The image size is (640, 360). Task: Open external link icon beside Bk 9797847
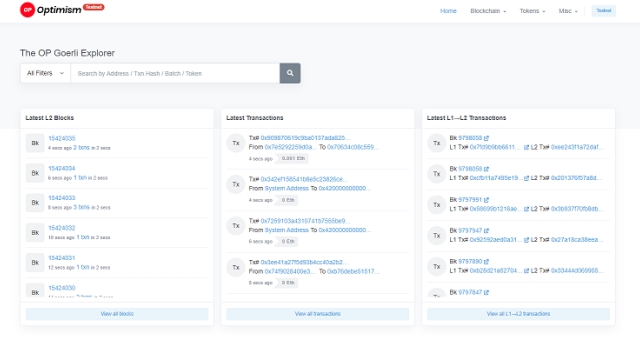tap(486, 293)
